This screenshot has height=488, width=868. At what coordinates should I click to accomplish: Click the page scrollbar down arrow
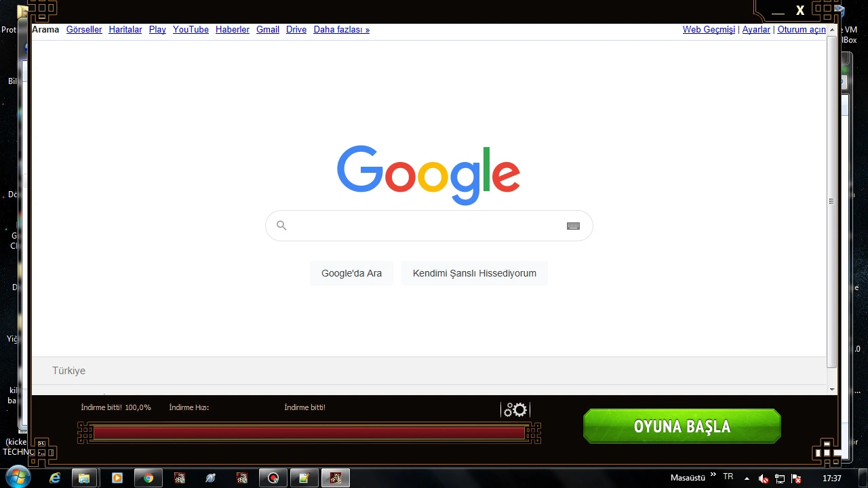(x=832, y=390)
